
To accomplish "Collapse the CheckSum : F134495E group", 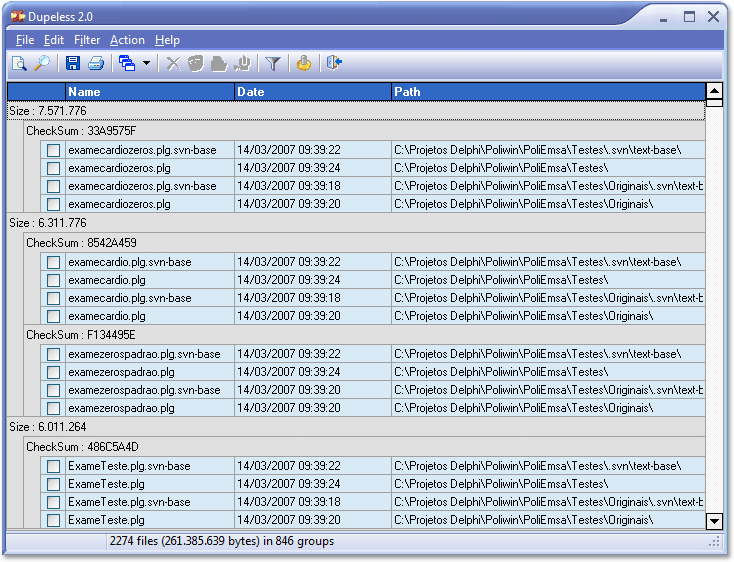I will [x=364, y=335].
